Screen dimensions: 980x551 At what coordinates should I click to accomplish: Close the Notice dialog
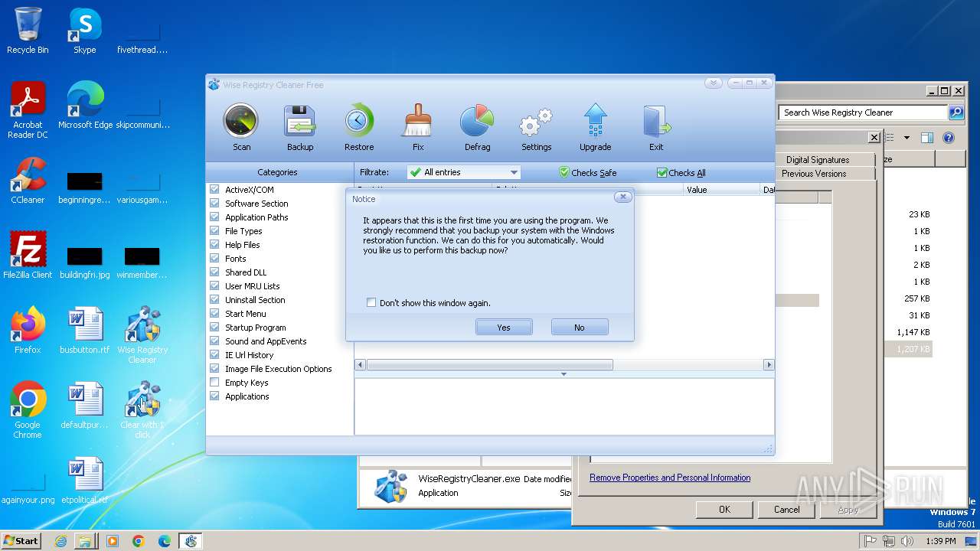point(623,197)
